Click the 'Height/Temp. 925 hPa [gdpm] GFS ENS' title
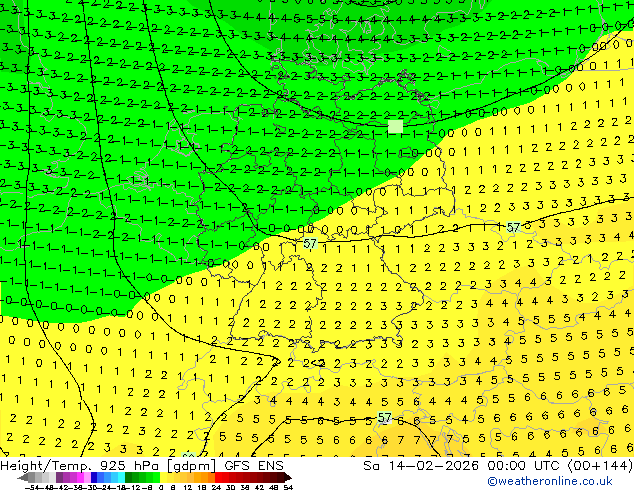 [x=142, y=466]
